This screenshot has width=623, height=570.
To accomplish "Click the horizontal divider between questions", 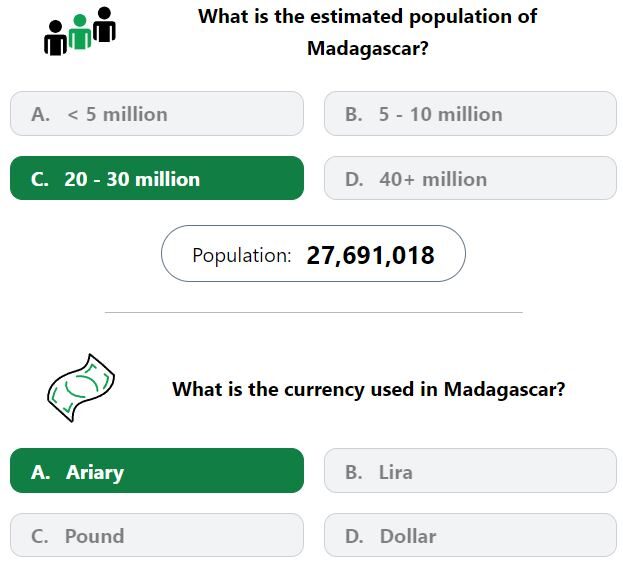I will [313, 313].
